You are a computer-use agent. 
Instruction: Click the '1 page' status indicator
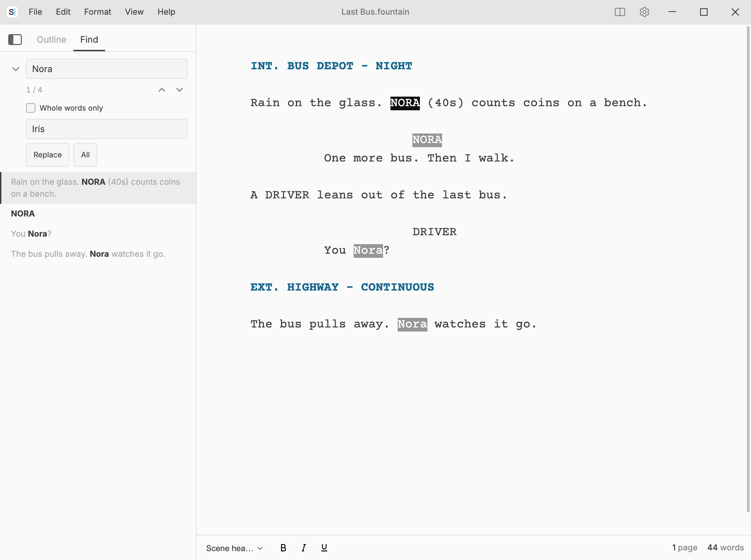click(685, 548)
